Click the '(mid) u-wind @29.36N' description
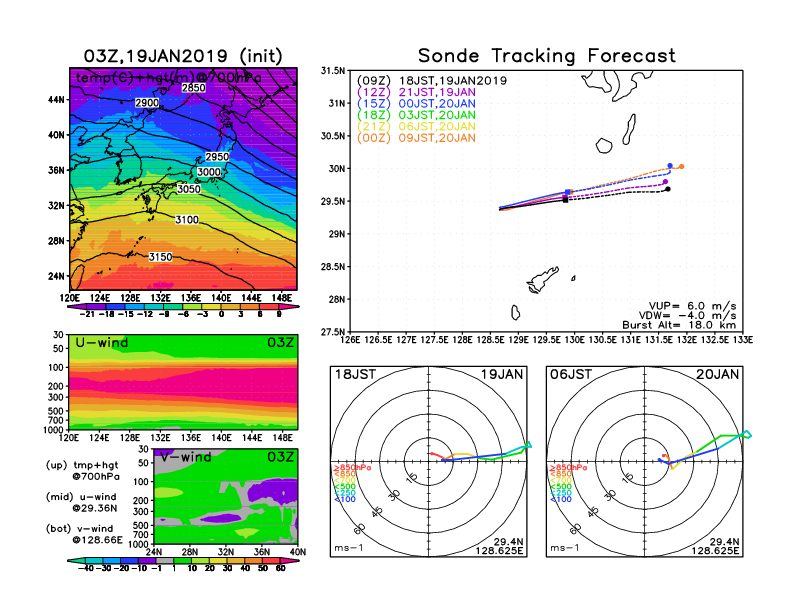792x612 pixels. point(81,502)
